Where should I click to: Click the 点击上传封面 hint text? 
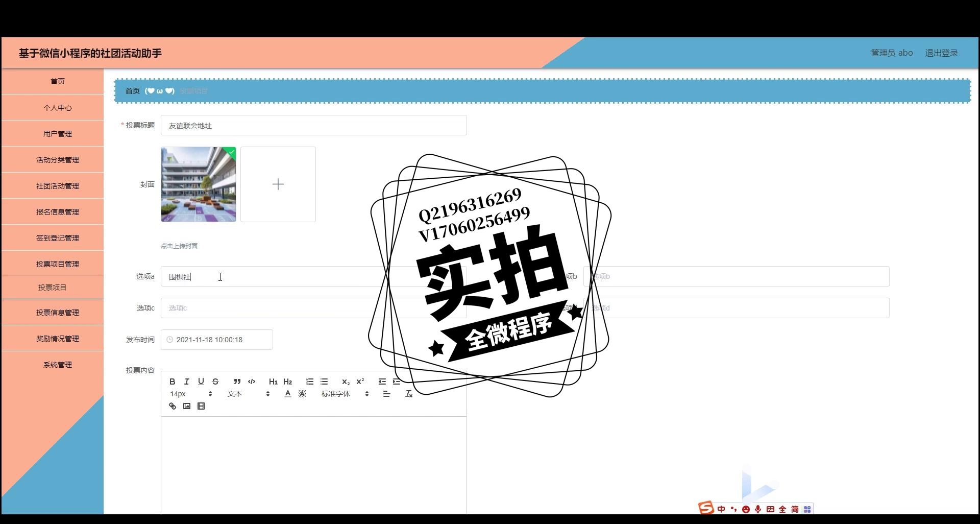tap(179, 246)
